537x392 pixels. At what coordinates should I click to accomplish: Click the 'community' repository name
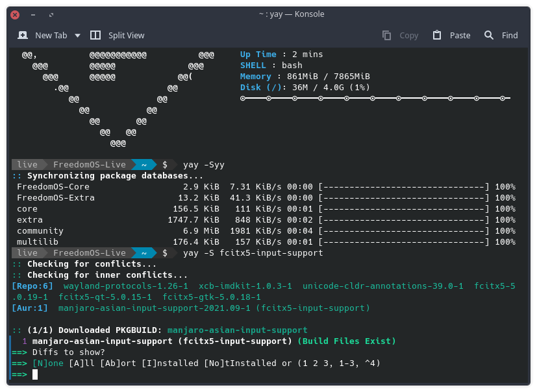[40, 231]
